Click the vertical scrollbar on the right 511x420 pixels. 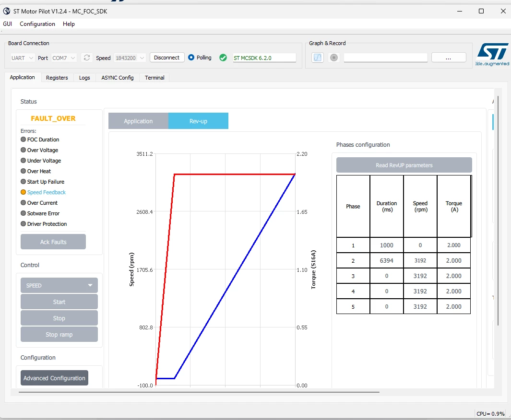point(498,211)
